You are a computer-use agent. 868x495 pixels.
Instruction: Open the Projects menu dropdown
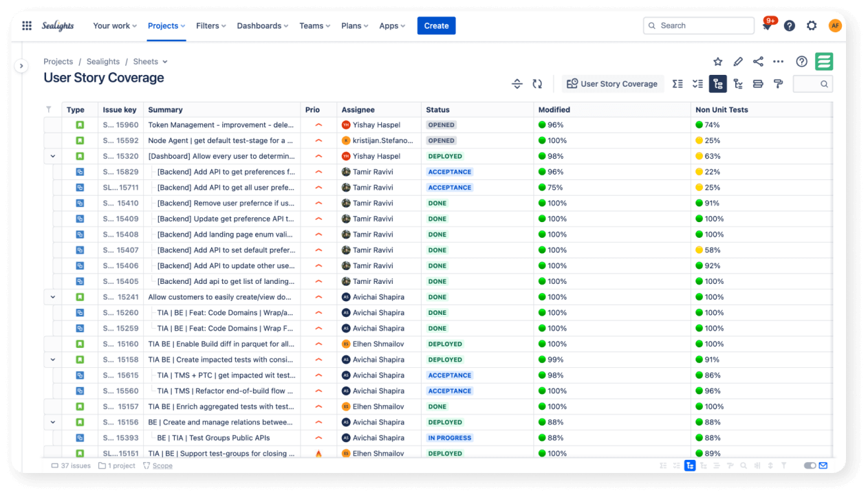tap(166, 25)
